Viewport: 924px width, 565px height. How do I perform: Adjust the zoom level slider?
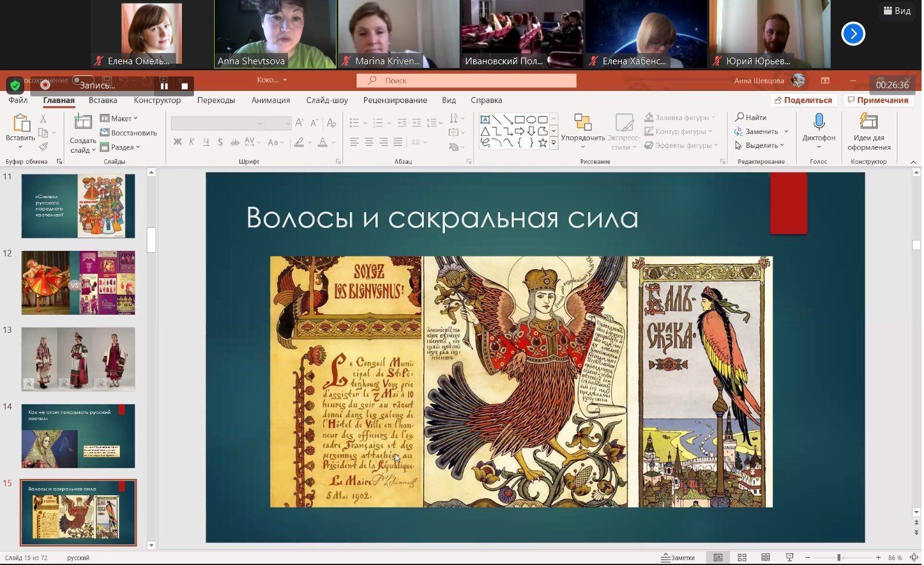click(839, 558)
